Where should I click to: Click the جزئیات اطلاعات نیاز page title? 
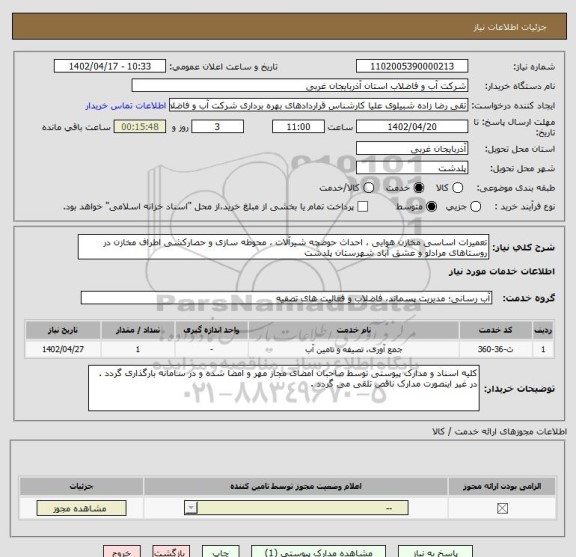click(x=510, y=28)
